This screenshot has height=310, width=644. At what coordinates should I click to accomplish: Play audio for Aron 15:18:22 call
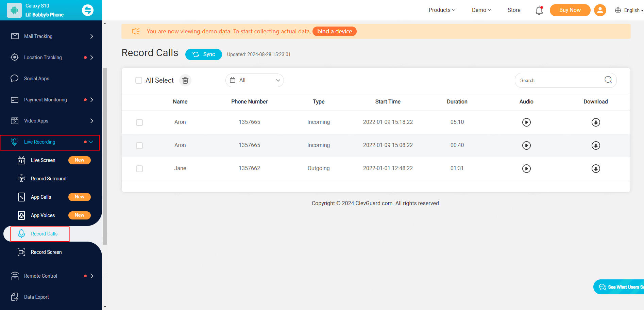point(526,122)
